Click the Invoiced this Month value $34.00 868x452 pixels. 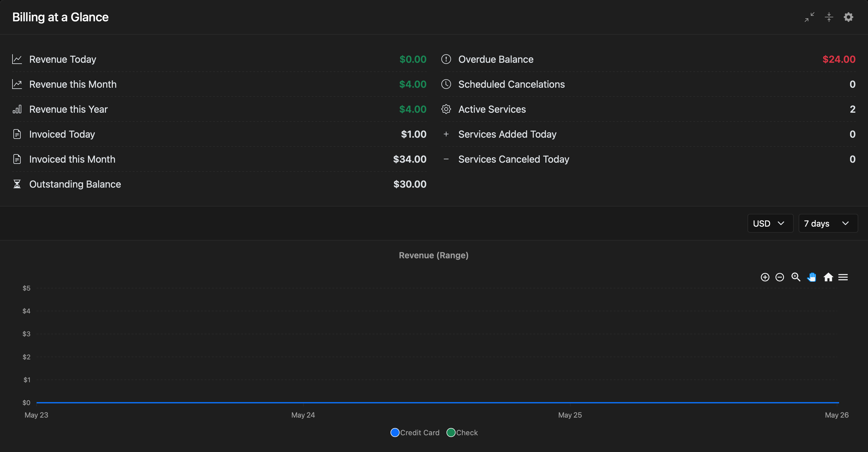(x=410, y=159)
